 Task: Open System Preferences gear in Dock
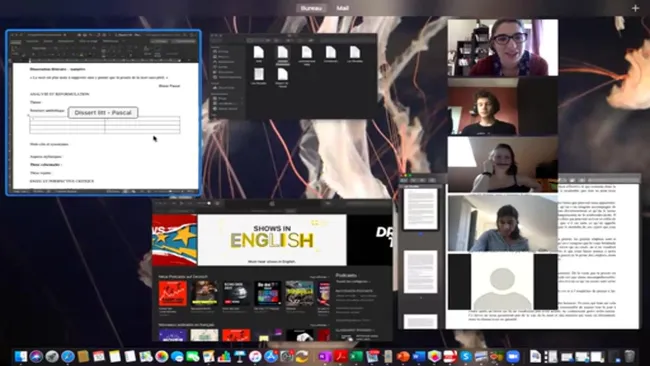pos(286,356)
